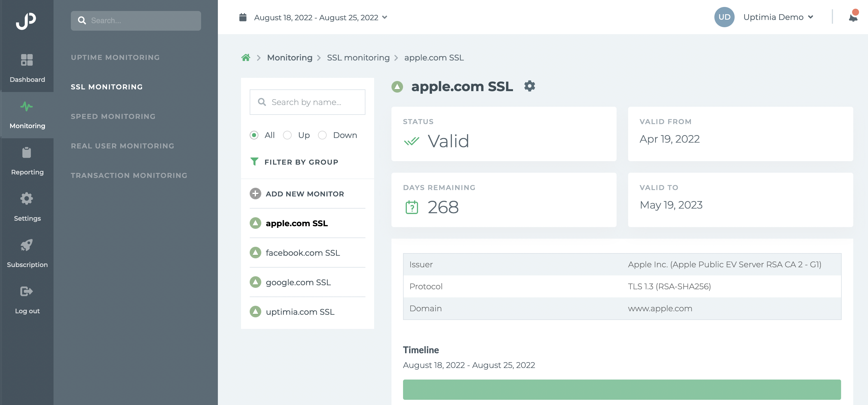This screenshot has height=405, width=868.
Task: Select google.com SSL monitor
Action: point(298,282)
